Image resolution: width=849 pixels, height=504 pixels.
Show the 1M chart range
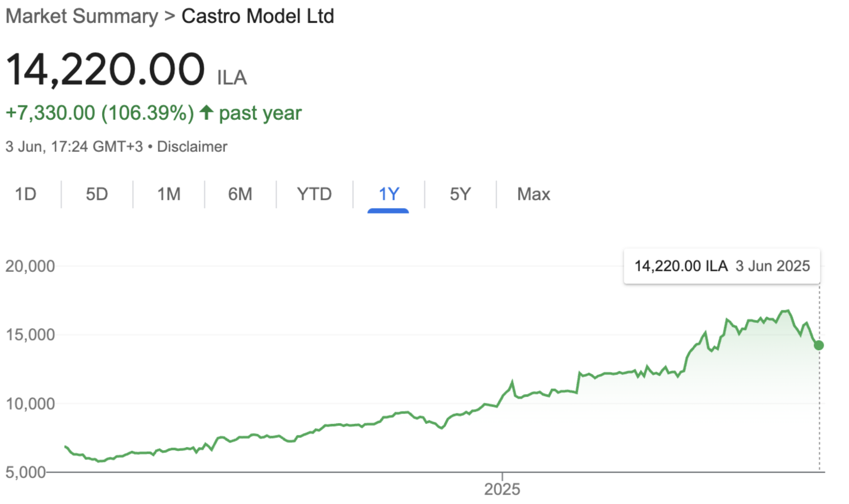(x=169, y=194)
